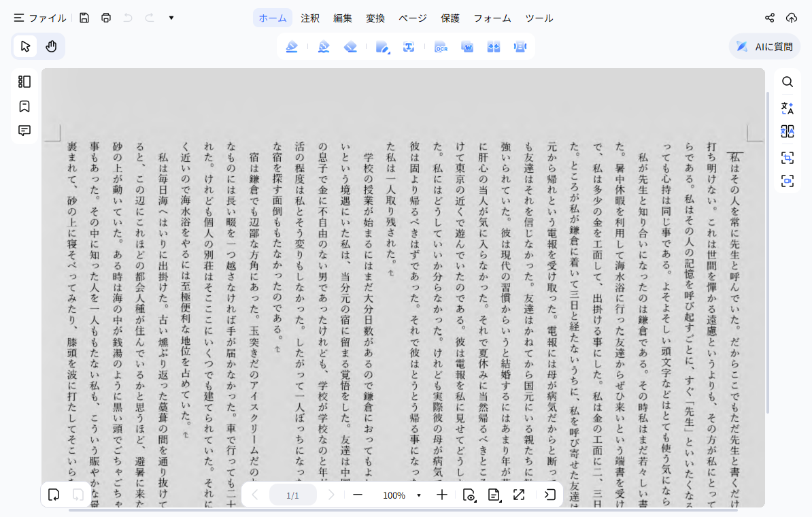
Task: Open the bookmarks panel
Action: point(24,106)
